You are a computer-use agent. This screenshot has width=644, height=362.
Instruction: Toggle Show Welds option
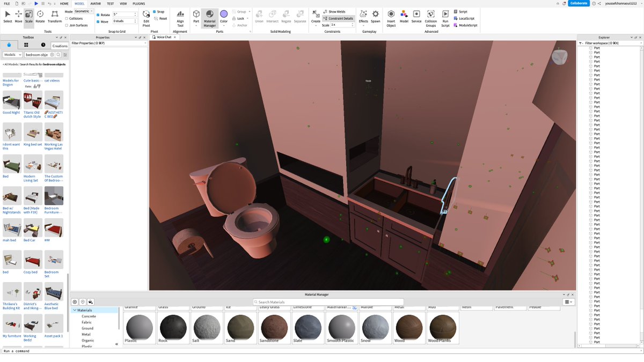pos(335,11)
